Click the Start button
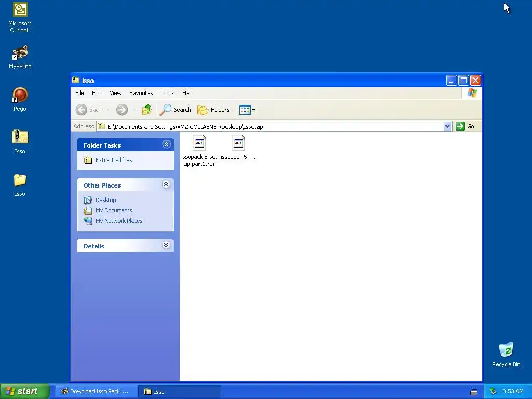The width and height of the screenshot is (532, 399). (x=24, y=391)
